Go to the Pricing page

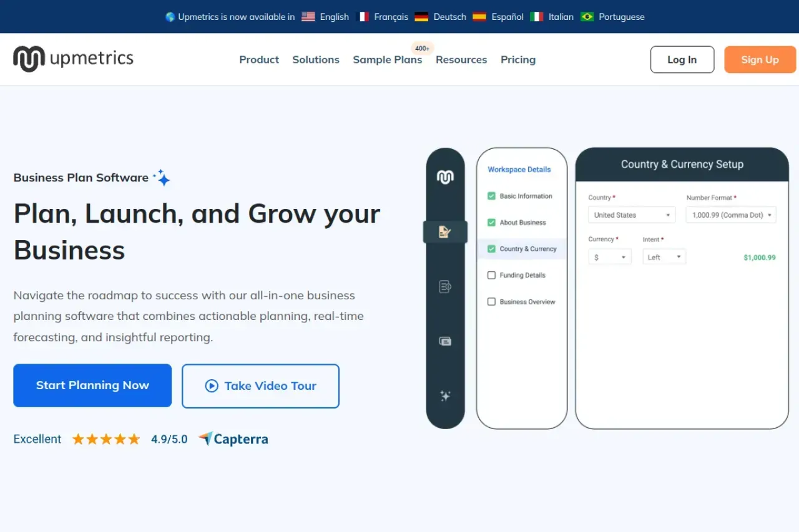518,60
